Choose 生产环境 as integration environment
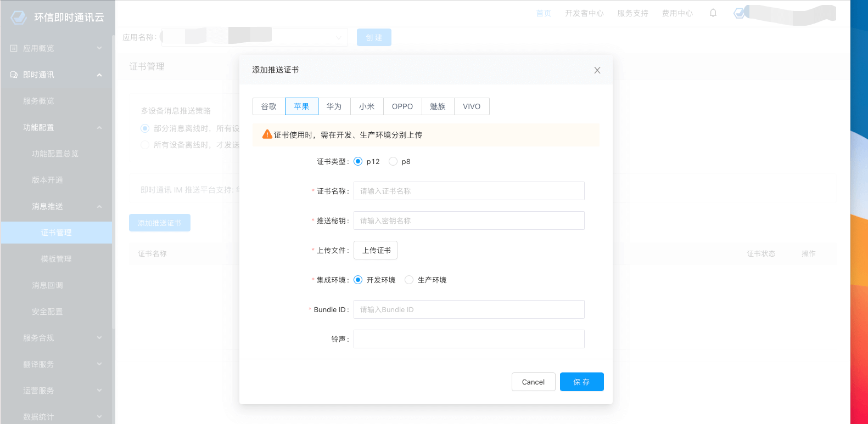 pos(409,280)
